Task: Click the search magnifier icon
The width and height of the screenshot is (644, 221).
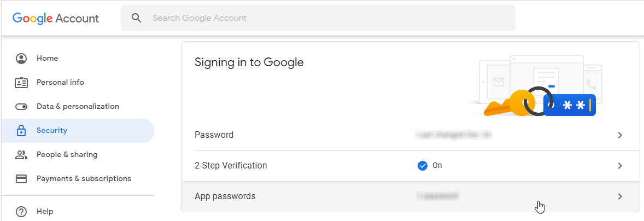Action: point(137,18)
